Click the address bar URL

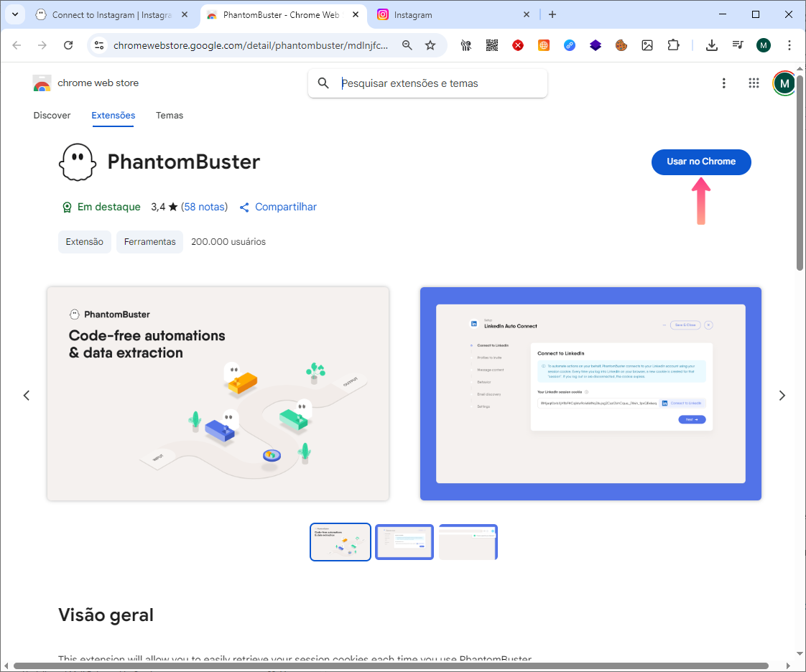point(250,45)
